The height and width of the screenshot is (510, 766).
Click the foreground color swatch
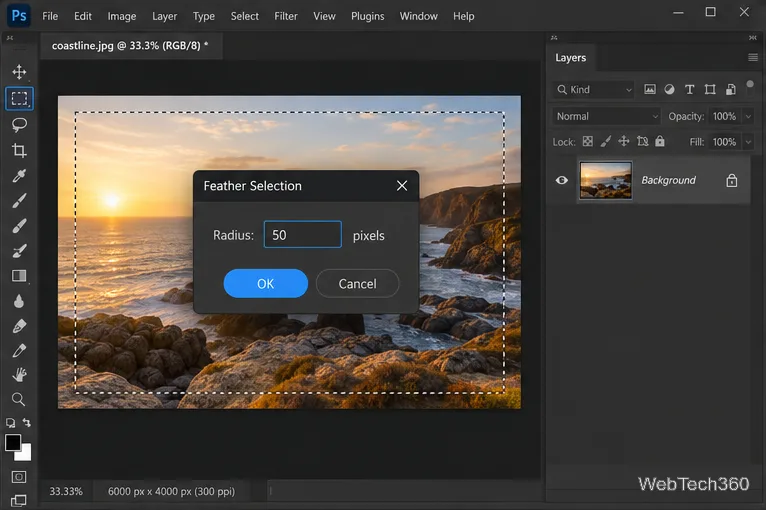click(x=13, y=443)
